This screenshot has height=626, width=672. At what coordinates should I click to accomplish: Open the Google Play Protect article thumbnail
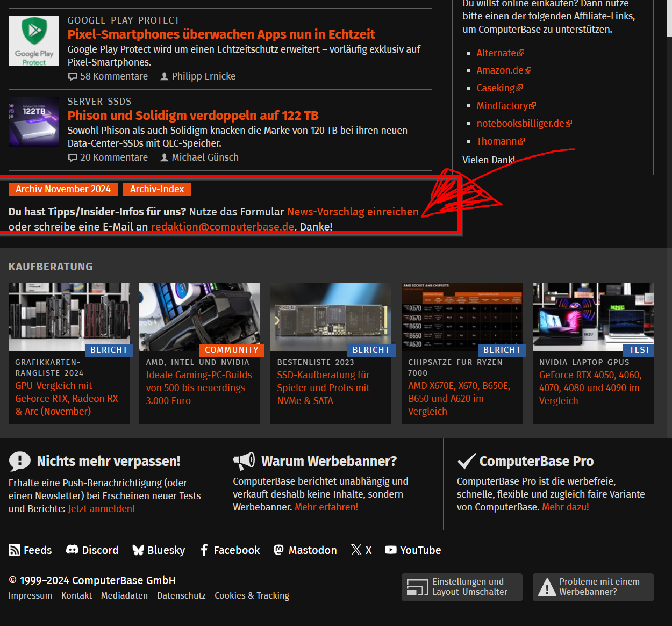pyautogui.click(x=34, y=41)
